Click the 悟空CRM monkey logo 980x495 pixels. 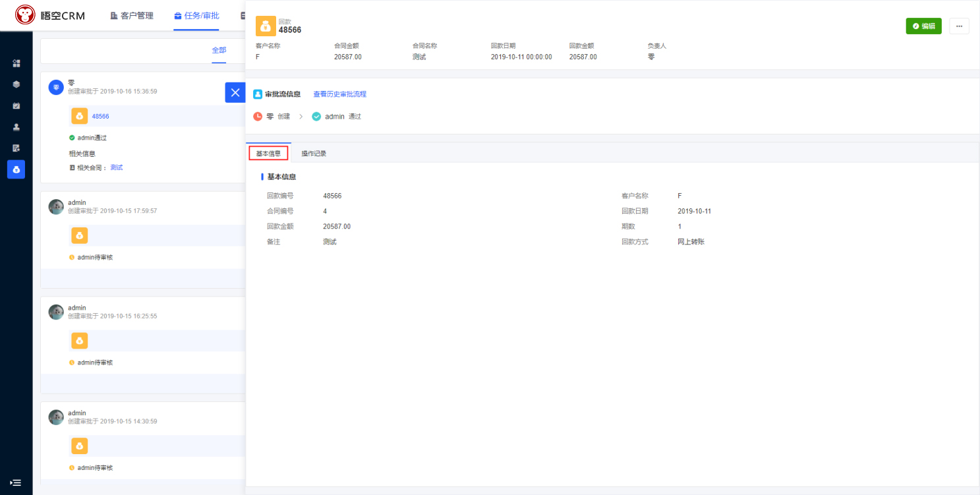tap(25, 15)
